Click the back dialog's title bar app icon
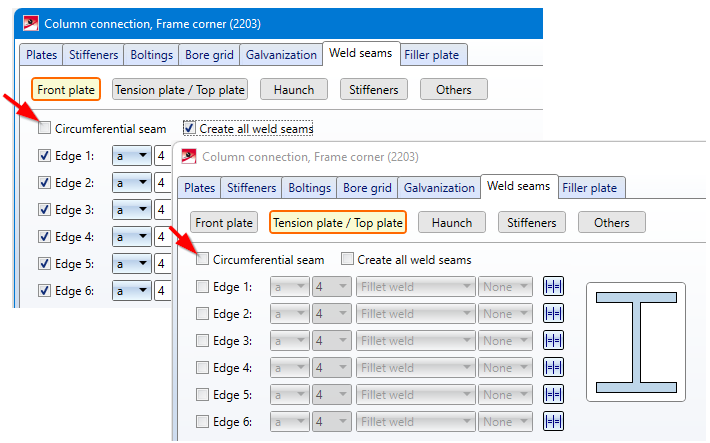The width and height of the screenshot is (710, 443). [x=31, y=24]
